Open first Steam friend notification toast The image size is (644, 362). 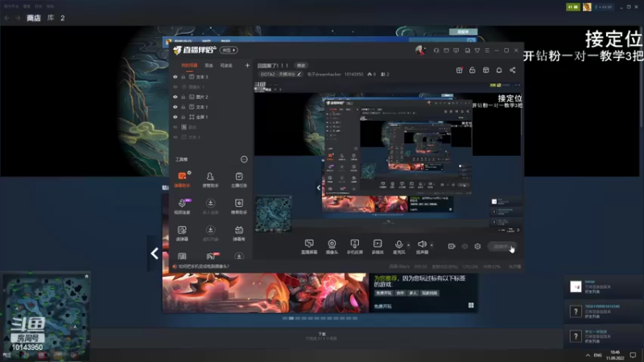[x=603, y=286]
